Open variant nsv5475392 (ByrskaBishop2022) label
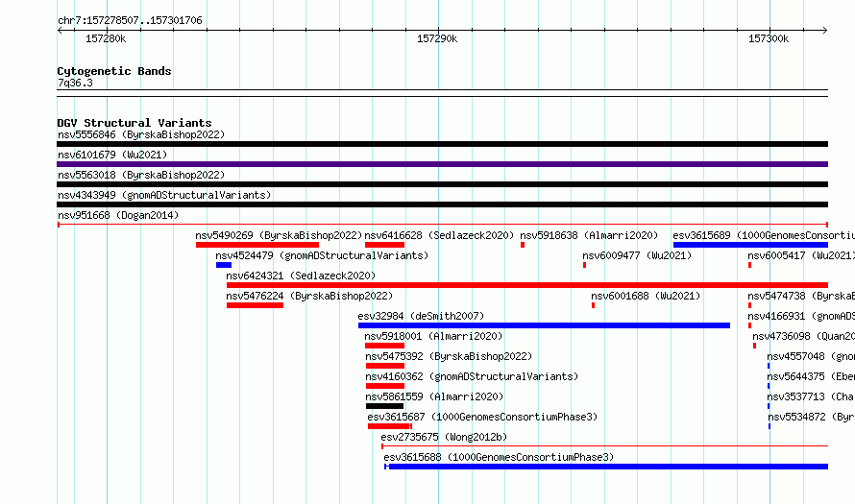Image resolution: width=855 pixels, height=504 pixels. (449, 356)
